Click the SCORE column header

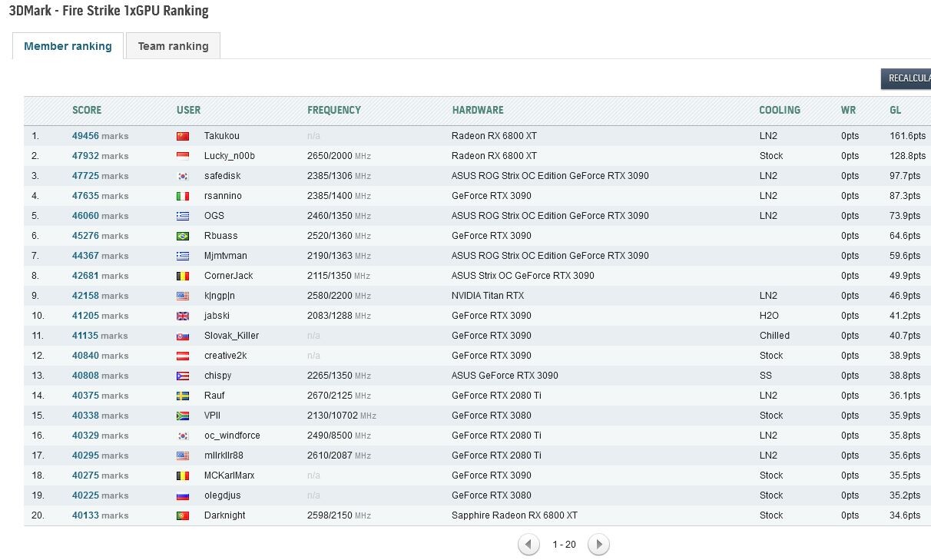coord(87,110)
